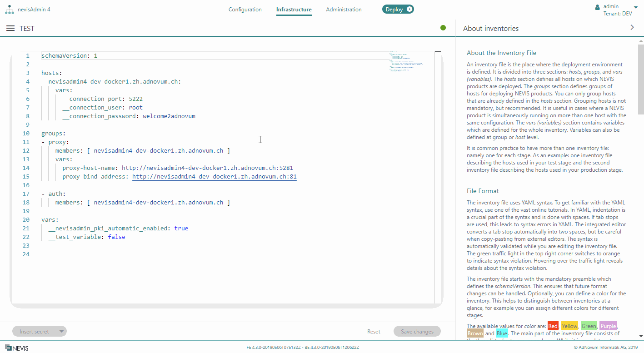The image size is (644, 353).
Task: Select the Infrastructure tab
Action: pyautogui.click(x=294, y=10)
